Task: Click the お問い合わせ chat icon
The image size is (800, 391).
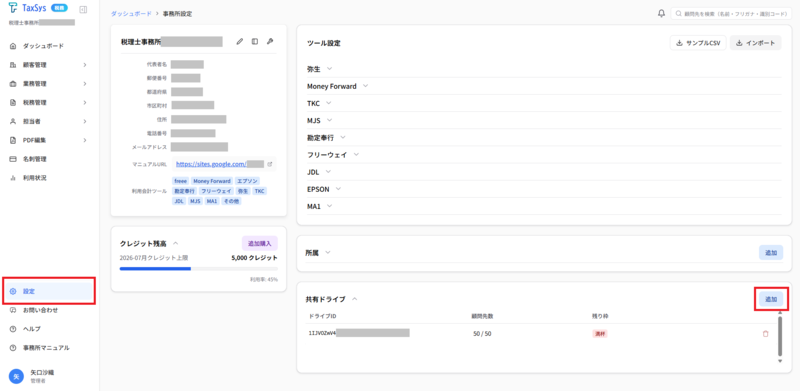Action: point(13,310)
